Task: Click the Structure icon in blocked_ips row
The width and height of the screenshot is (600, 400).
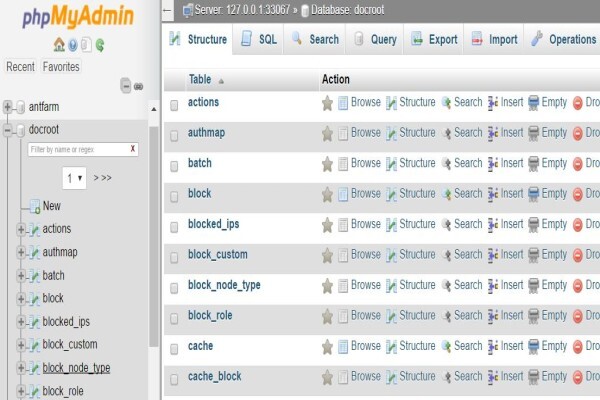Action: [391, 225]
